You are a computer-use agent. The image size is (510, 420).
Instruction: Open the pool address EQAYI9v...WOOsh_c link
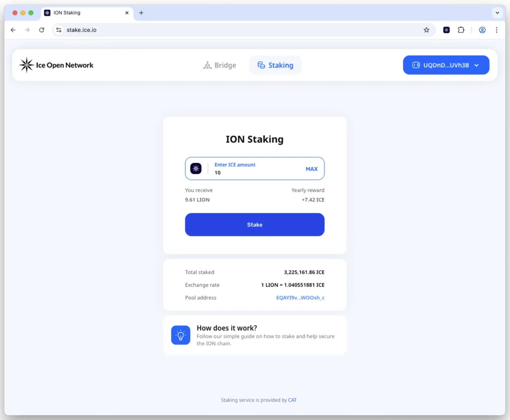click(300, 298)
